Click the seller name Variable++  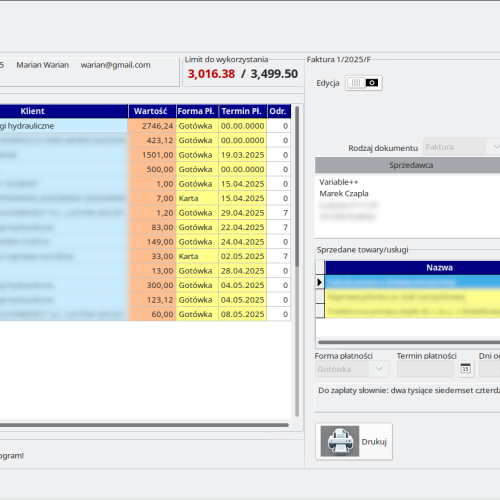339,182
